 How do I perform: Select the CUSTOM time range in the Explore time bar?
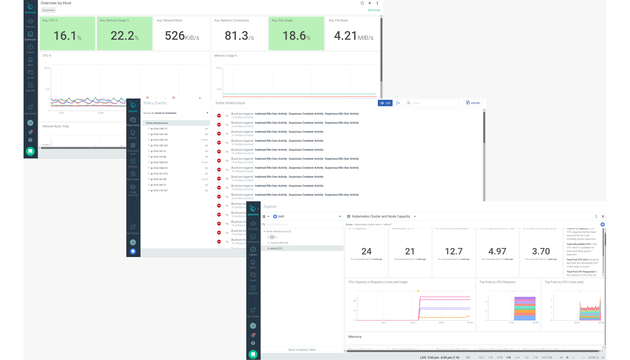click(547, 357)
